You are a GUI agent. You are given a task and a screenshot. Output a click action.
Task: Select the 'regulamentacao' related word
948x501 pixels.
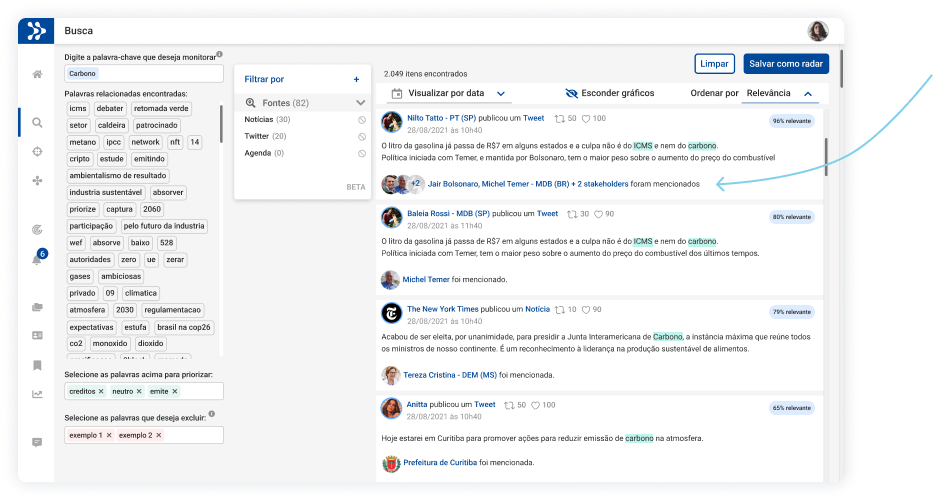[x=172, y=310]
